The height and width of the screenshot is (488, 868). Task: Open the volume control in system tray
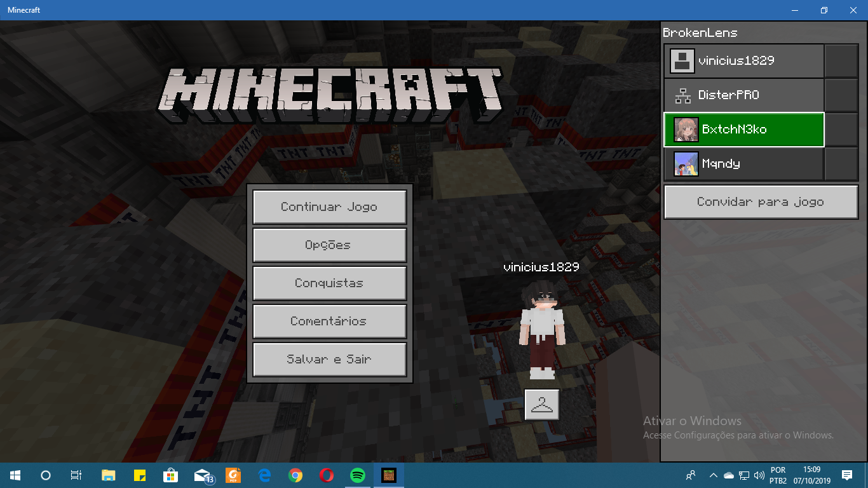[759, 475]
